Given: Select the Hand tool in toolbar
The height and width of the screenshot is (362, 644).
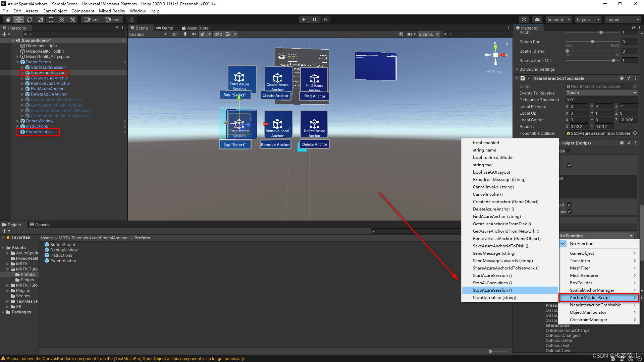Looking at the screenshot, I should click(8, 19).
